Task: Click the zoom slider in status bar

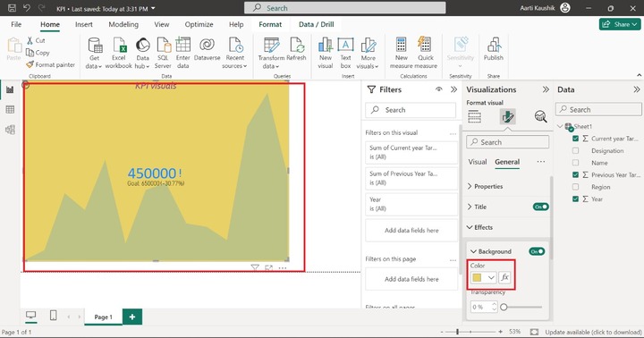Action: tap(470, 332)
